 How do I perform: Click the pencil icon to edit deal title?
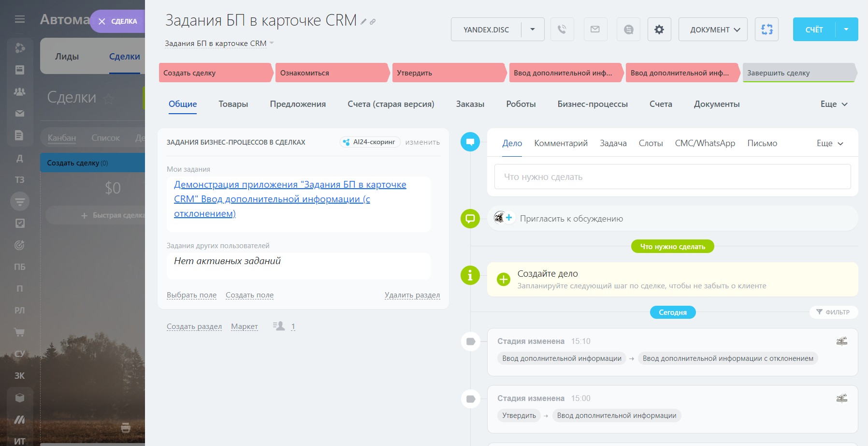pyautogui.click(x=363, y=22)
